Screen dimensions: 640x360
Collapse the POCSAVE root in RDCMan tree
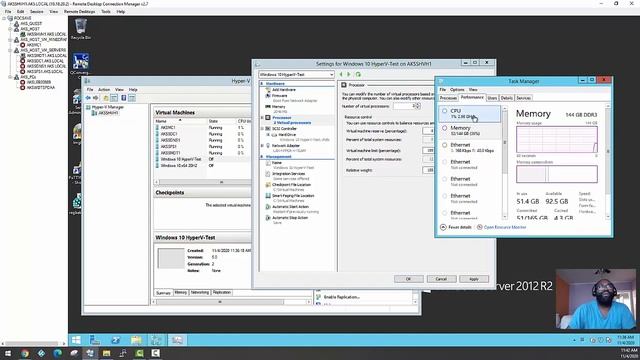(4, 18)
